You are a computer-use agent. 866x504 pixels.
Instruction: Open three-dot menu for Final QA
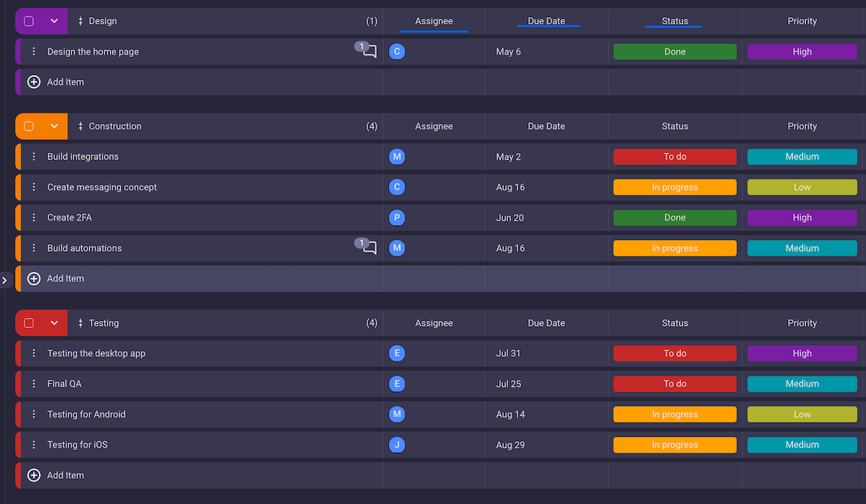tap(34, 384)
